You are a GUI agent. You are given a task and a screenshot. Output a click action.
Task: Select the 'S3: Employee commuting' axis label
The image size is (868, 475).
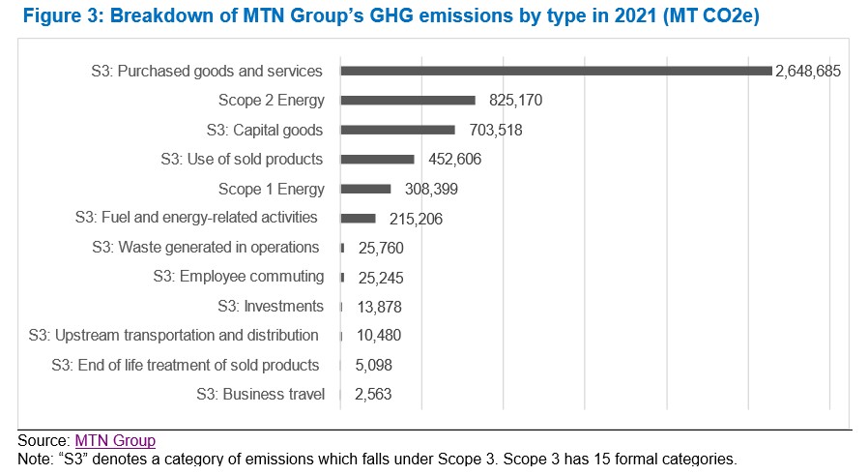[239, 277]
